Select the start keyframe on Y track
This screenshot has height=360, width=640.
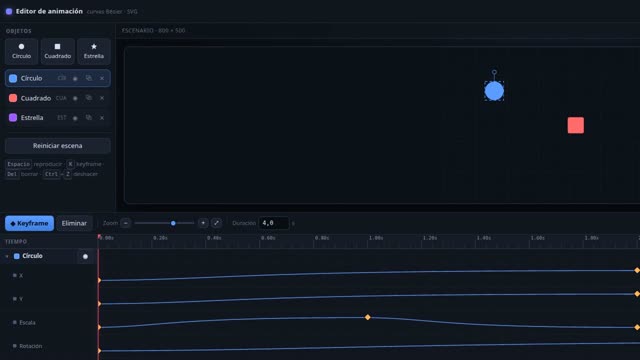tap(100, 304)
